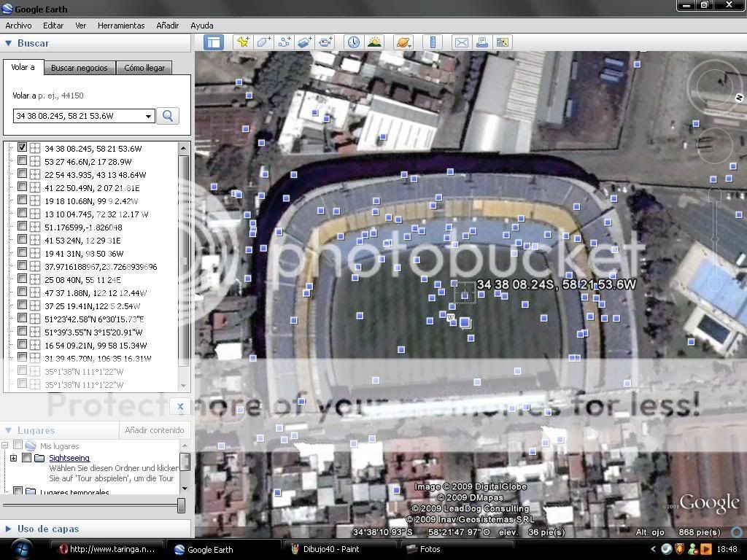Open the Editar menu

tap(53, 26)
